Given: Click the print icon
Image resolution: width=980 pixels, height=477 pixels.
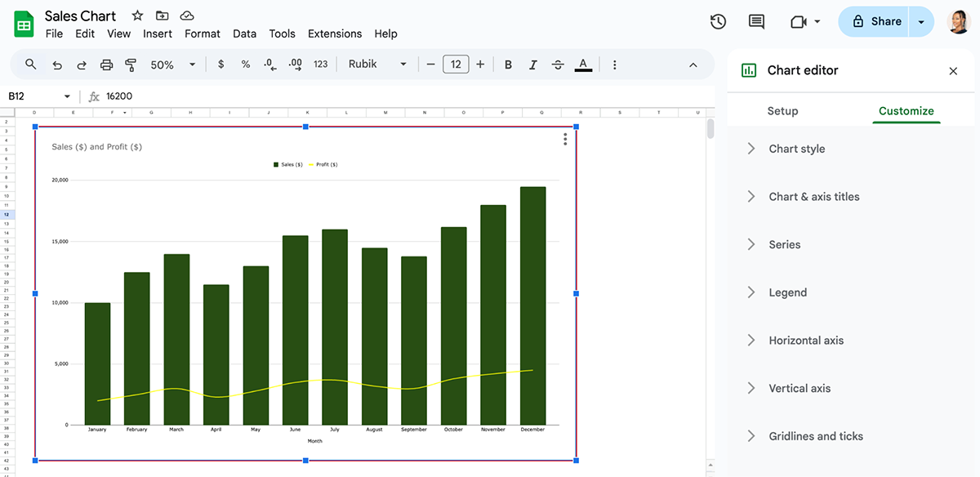Looking at the screenshot, I should point(106,65).
